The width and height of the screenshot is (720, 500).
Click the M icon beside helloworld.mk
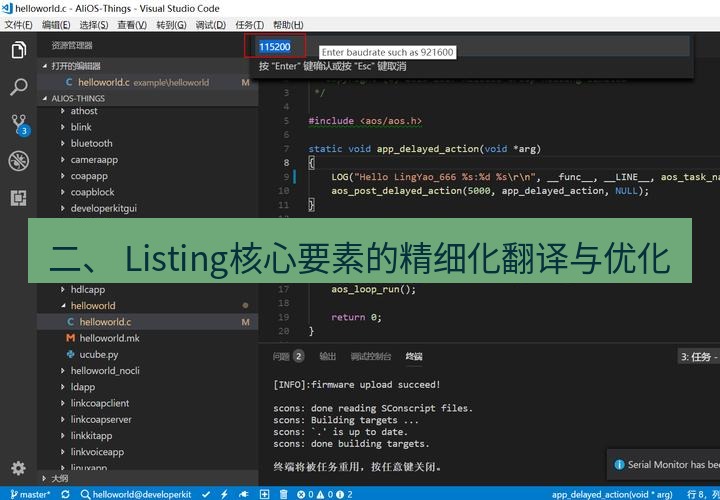(70, 338)
